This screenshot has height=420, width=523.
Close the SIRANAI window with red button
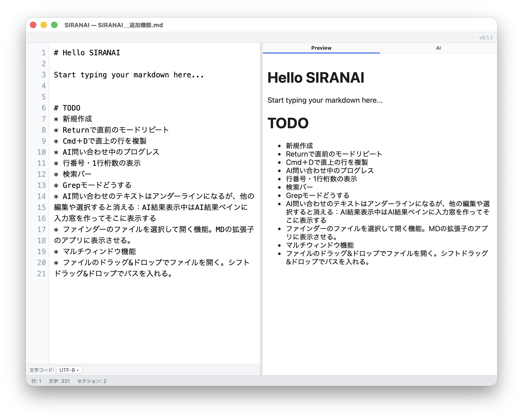[x=33, y=25]
